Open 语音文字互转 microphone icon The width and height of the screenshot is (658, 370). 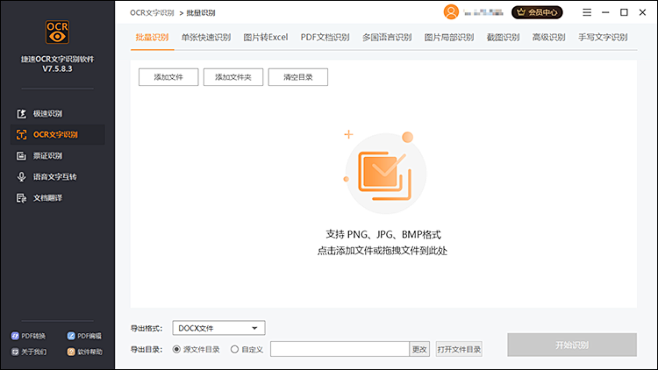21,177
